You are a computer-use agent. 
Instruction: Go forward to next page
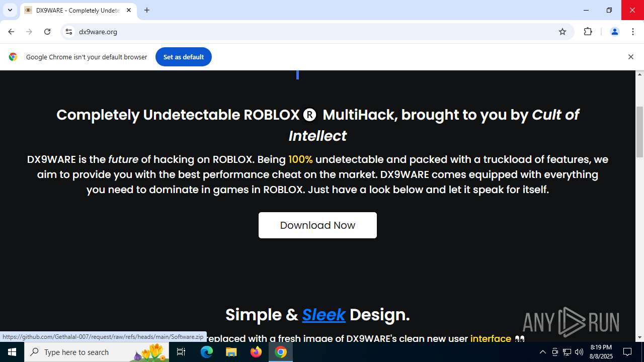click(29, 32)
